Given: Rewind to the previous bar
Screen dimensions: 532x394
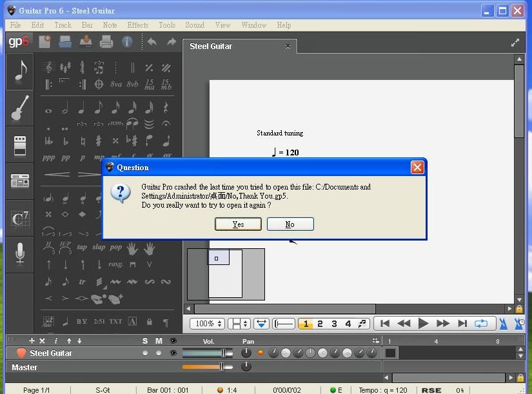Looking at the screenshot, I should click(x=404, y=324).
